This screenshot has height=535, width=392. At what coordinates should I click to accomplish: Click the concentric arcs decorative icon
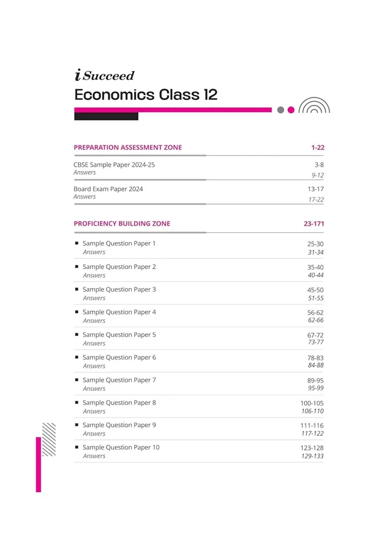tap(314, 105)
